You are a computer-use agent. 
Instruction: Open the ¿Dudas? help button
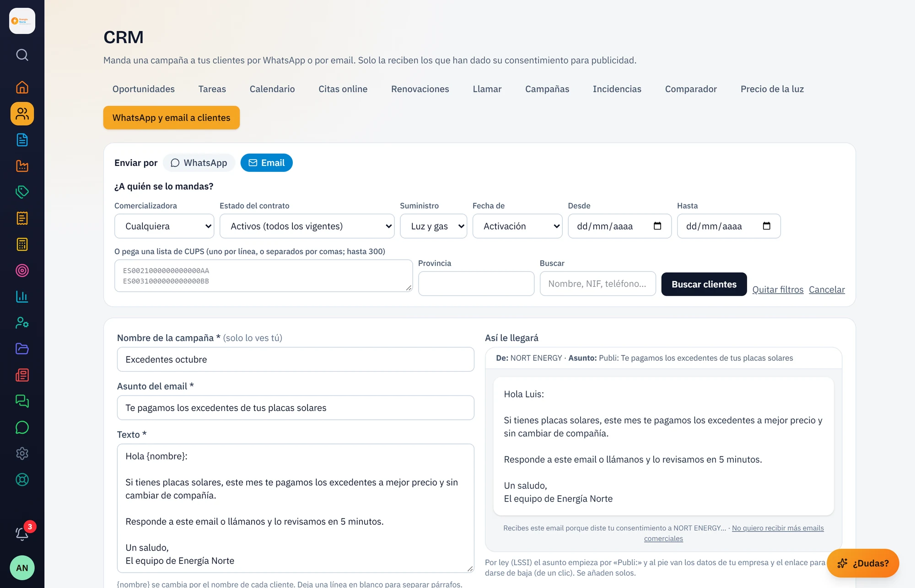(x=863, y=563)
